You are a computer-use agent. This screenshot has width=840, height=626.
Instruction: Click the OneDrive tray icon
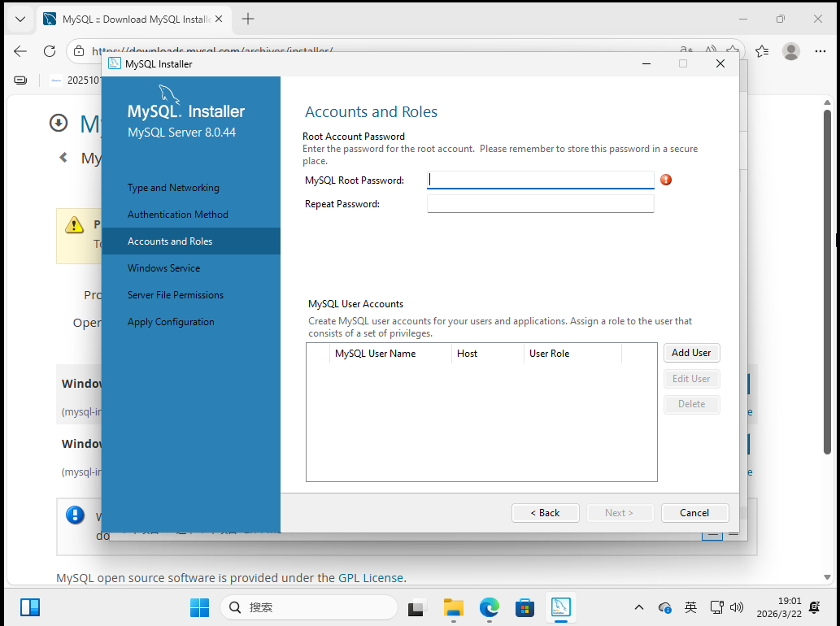pyautogui.click(x=665, y=608)
